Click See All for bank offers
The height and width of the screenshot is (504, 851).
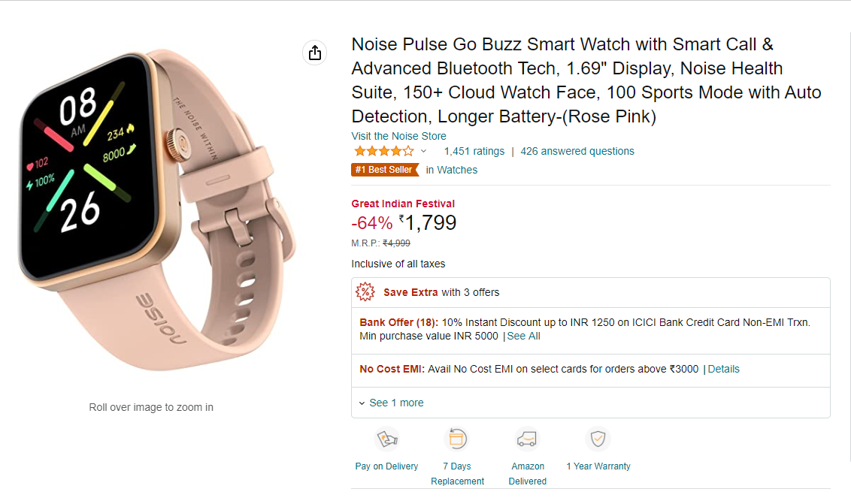(523, 336)
